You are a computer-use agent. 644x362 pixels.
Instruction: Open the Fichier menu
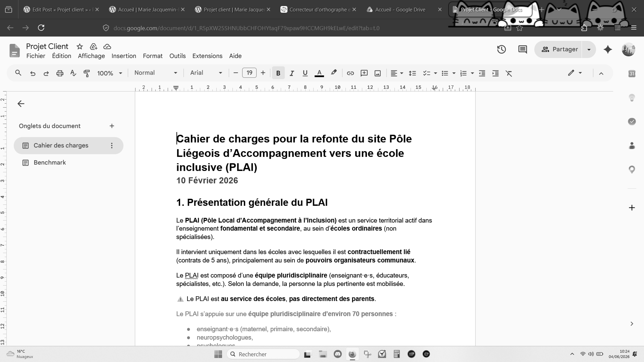click(36, 56)
